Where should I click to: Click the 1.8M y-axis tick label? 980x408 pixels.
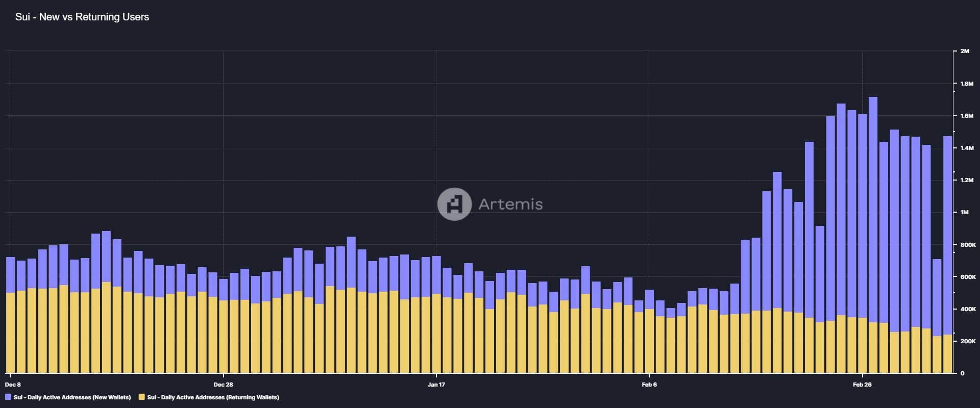(x=967, y=84)
